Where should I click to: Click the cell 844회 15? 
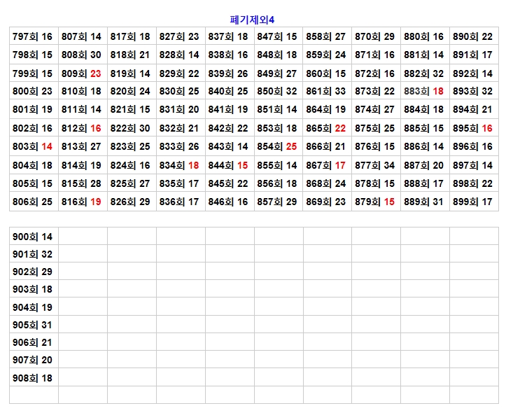(x=228, y=165)
